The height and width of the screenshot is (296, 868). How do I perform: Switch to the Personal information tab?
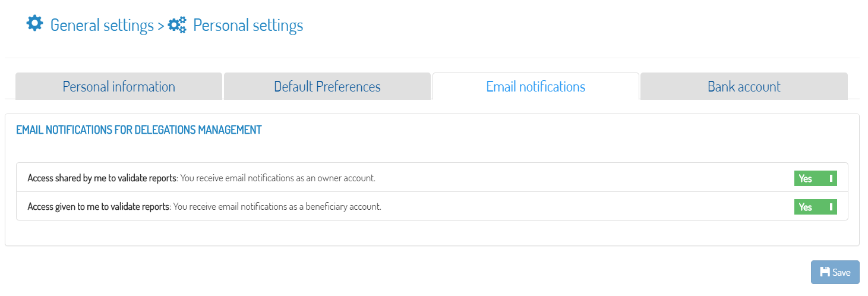pos(119,86)
